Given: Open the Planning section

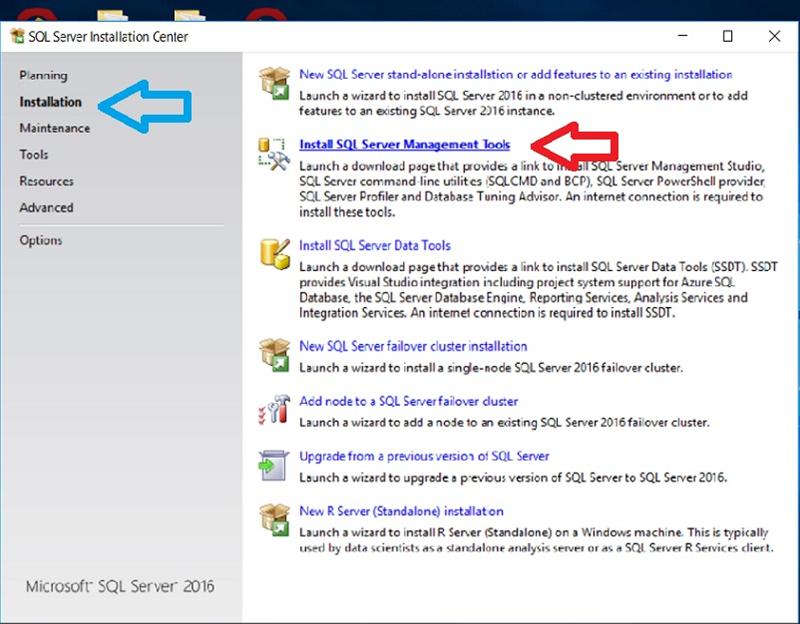Looking at the screenshot, I should click(x=43, y=75).
